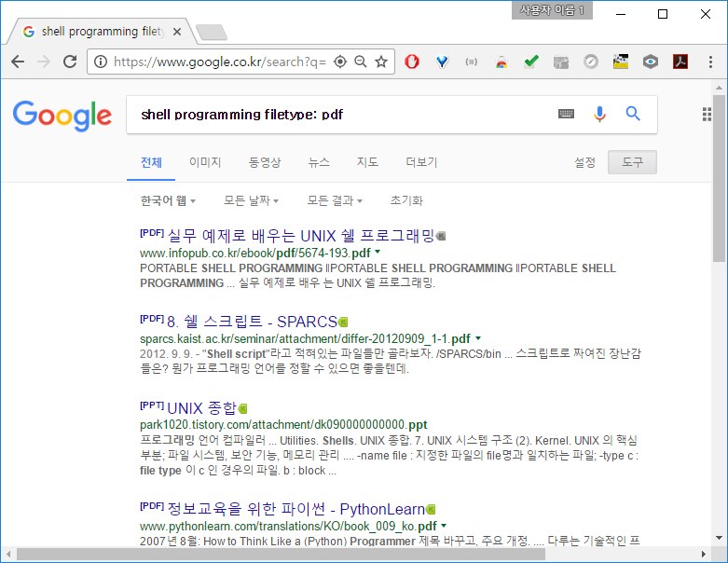Open the Adobe Acrobat PDF extension
Image resolution: width=728 pixels, height=563 pixels.
click(680, 62)
